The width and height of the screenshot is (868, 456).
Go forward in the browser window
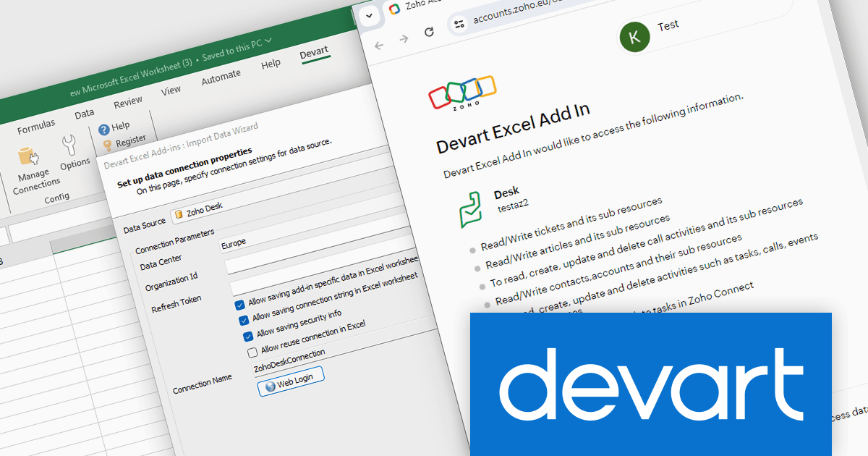(404, 38)
